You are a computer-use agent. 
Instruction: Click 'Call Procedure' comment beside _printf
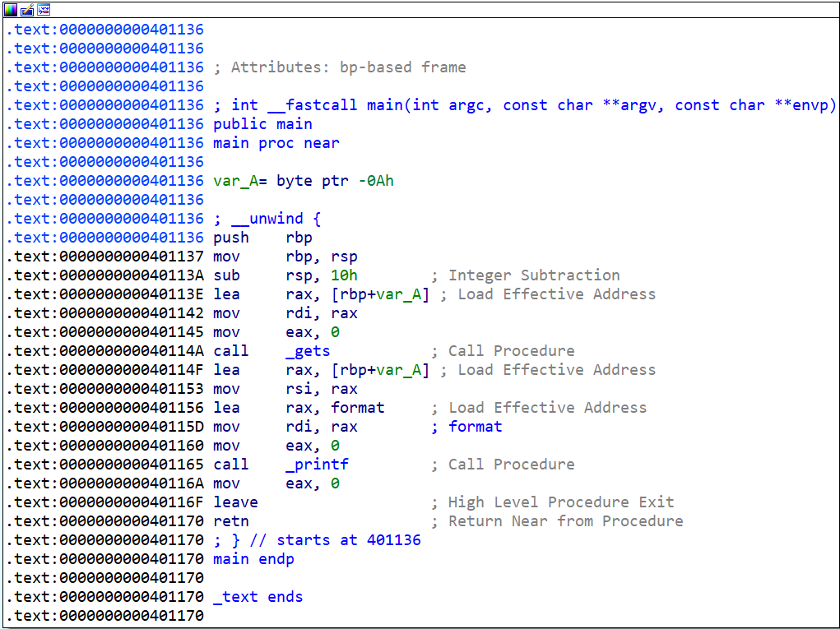(x=511, y=465)
